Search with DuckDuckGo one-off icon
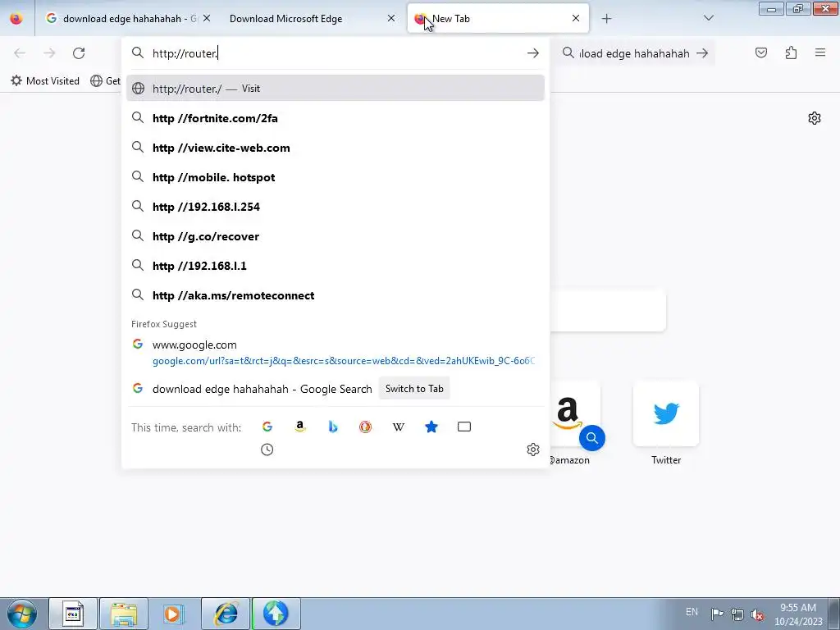Viewport: 840px width, 630px height. (x=365, y=427)
